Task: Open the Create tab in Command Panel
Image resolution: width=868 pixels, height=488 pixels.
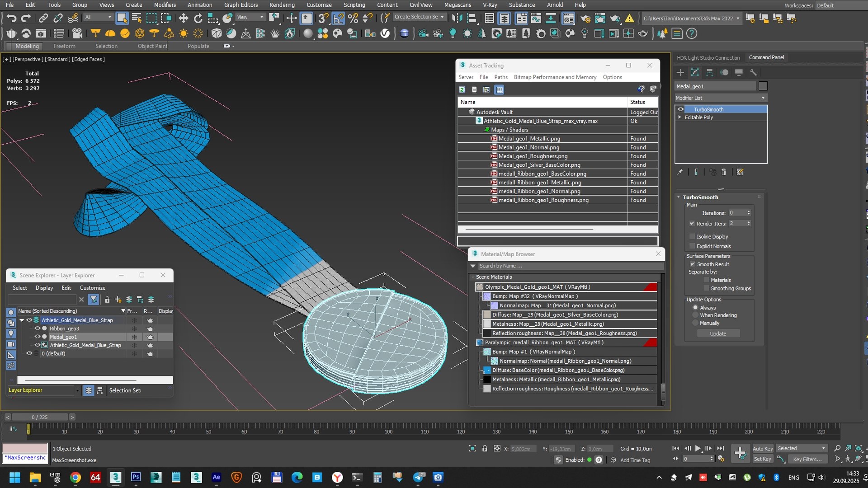Action: (x=680, y=72)
